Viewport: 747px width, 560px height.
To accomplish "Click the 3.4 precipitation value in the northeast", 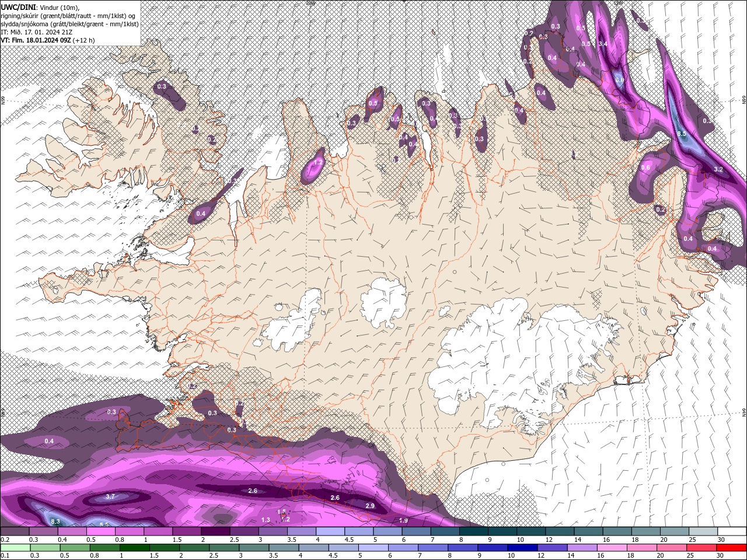I will coord(603,44).
